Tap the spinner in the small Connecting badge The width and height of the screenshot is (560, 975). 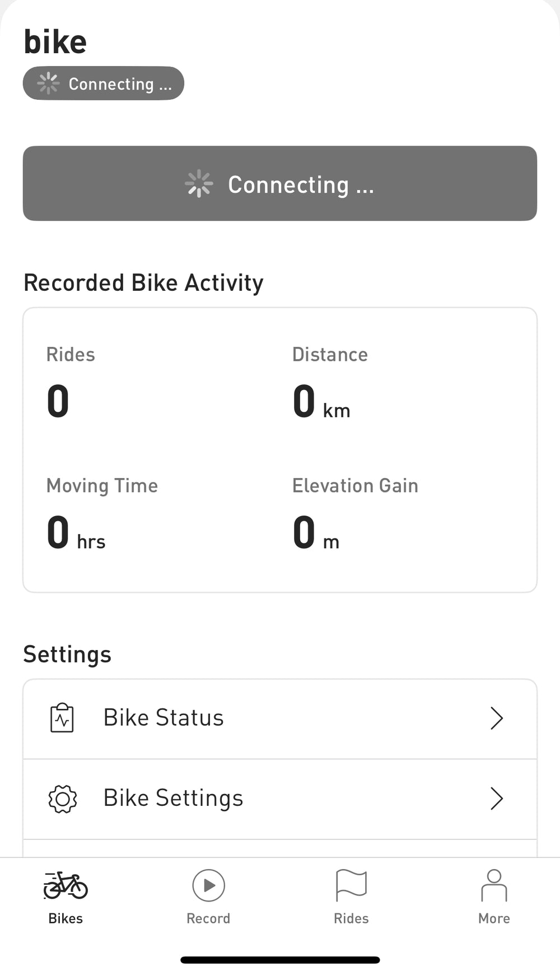[48, 83]
